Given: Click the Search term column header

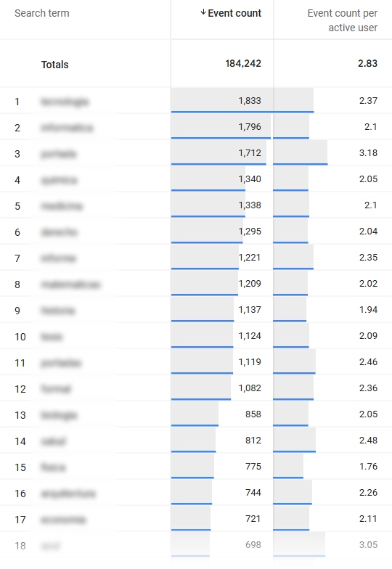Looking at the screenshot, I should click(x=42, y=13).
